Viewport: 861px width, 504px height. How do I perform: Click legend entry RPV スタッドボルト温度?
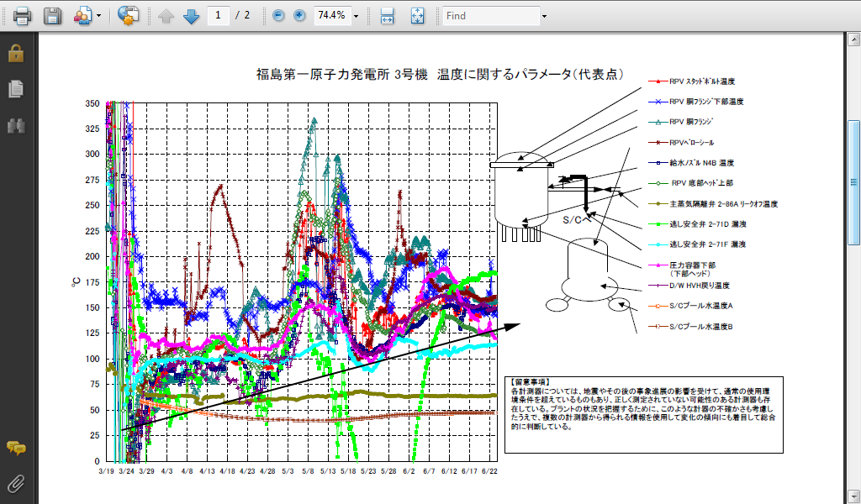[702, 81]
